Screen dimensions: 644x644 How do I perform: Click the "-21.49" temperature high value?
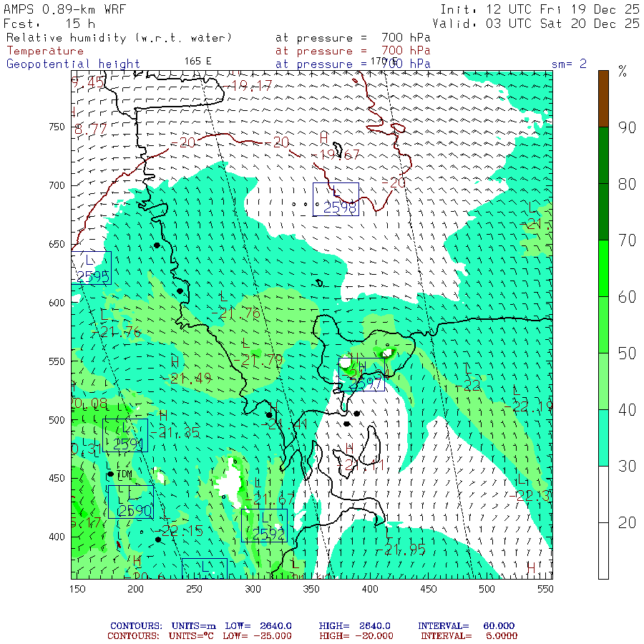[x=187, y=379]
